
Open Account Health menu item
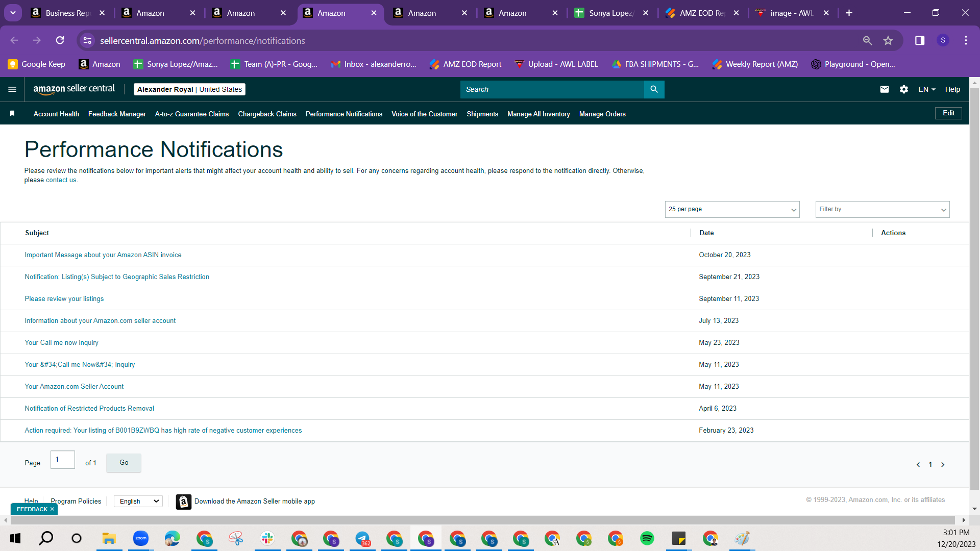56,114
